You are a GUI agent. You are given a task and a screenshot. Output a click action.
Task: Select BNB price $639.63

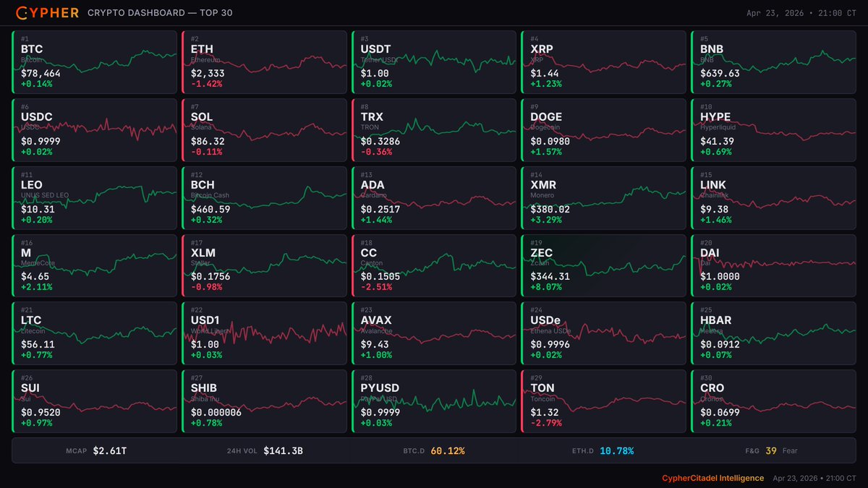[x=720, y=74]
